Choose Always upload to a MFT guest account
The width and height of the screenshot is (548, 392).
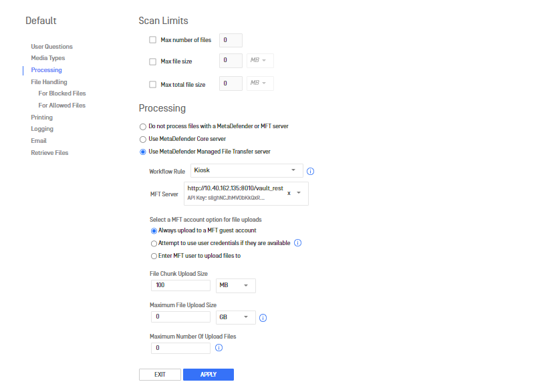click(x=154, y=231)
